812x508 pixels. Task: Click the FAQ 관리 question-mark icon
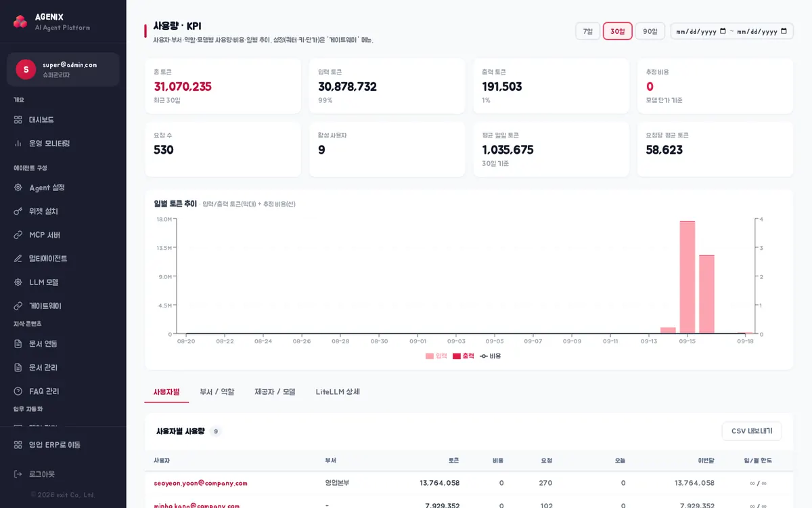pos(18,391)
